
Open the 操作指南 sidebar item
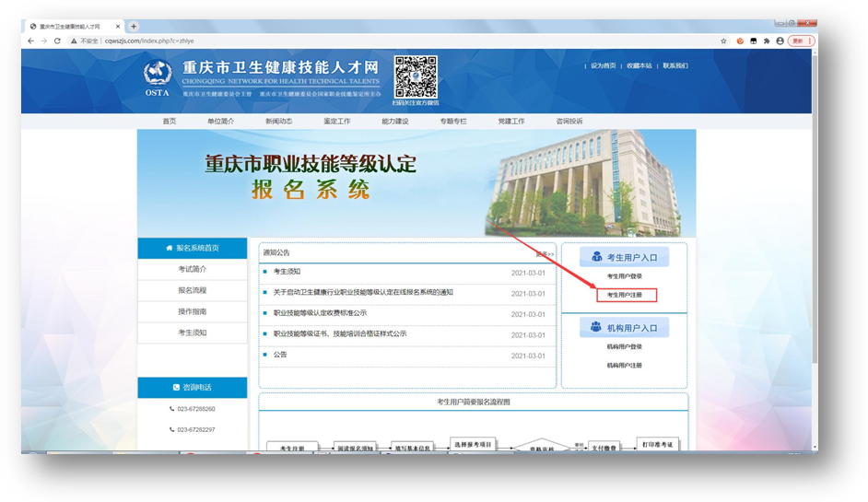point(192,311)
